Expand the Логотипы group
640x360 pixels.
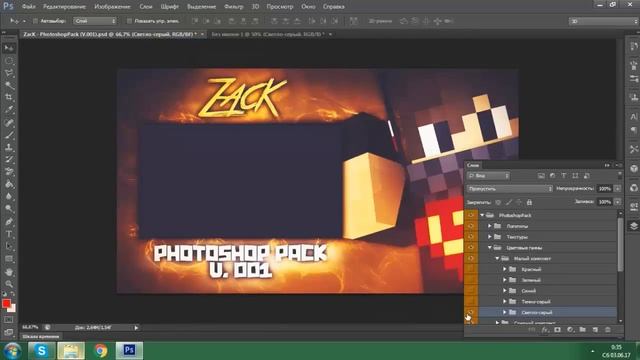pos(490,226)
